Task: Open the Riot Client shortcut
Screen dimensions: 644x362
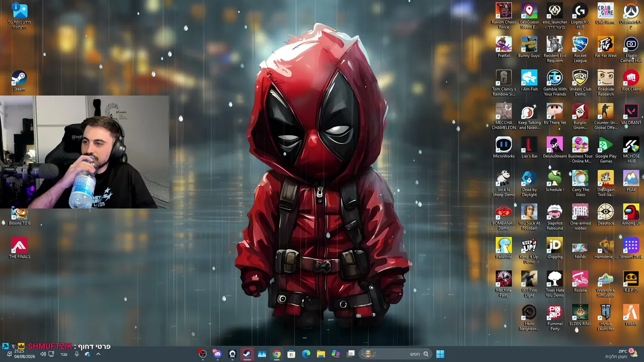Action: [631, 81]
